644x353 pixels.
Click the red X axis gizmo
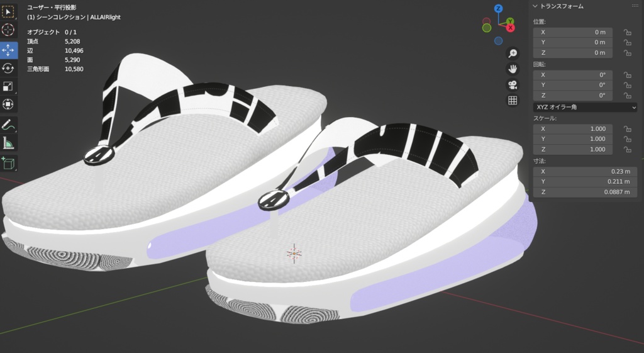[x=510, y=28]
